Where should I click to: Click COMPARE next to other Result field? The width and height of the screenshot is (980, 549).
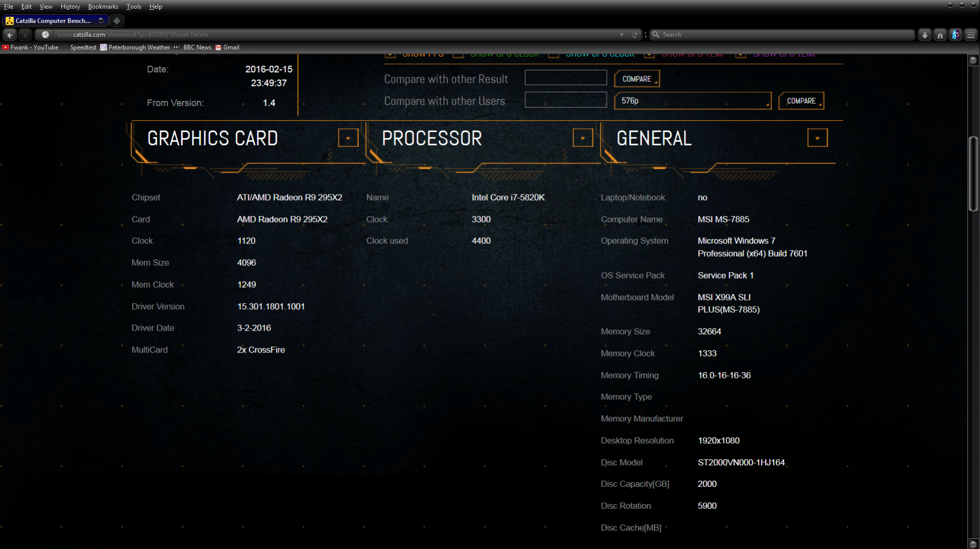point(636,79)
